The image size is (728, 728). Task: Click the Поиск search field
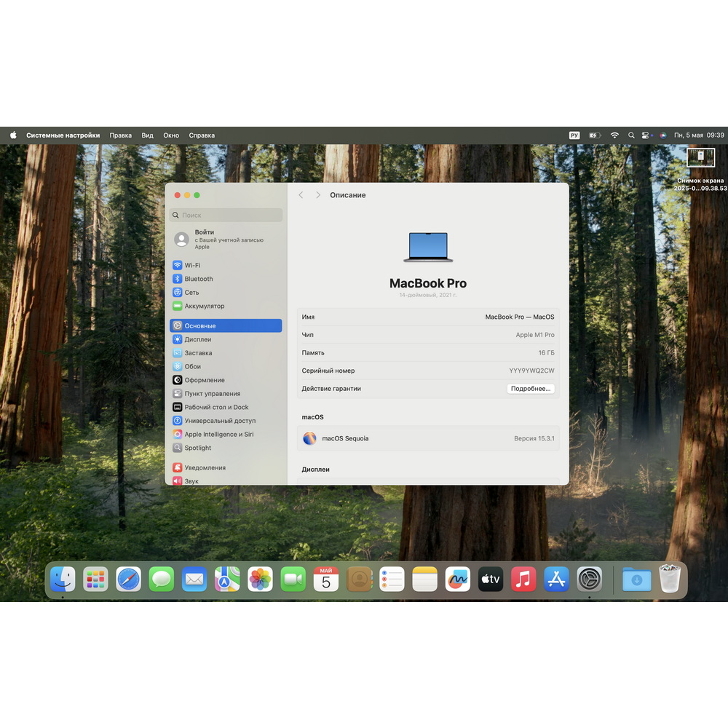(226, 215)
